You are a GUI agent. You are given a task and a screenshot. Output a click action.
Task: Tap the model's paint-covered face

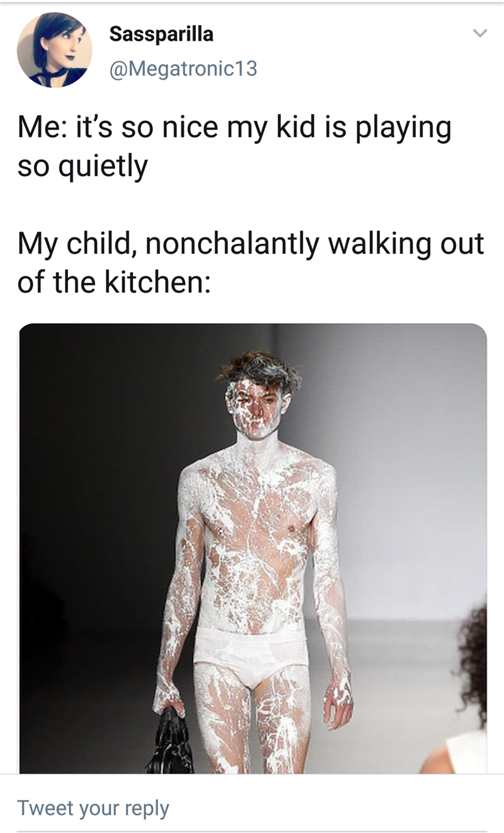[x=256, y=408]
